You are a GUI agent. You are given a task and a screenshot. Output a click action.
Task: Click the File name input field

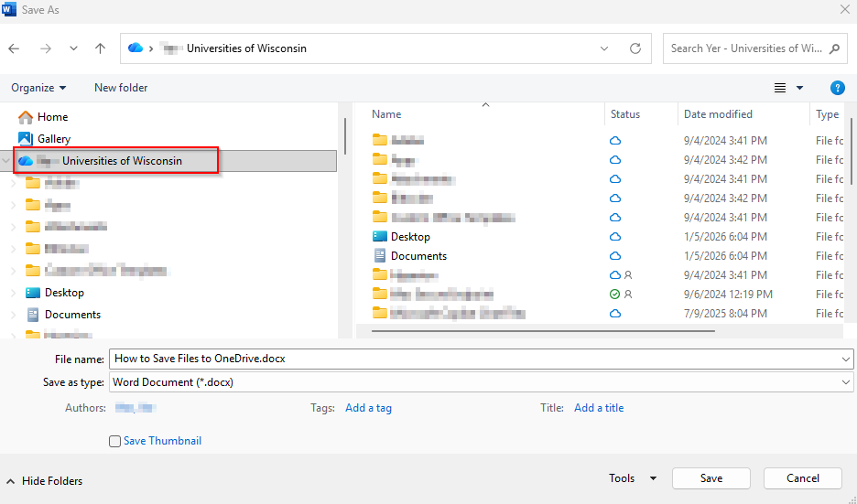[476, 359]
